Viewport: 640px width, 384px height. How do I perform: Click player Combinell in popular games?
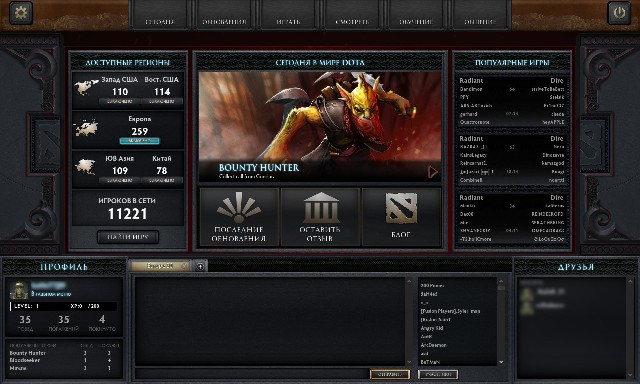471,180
